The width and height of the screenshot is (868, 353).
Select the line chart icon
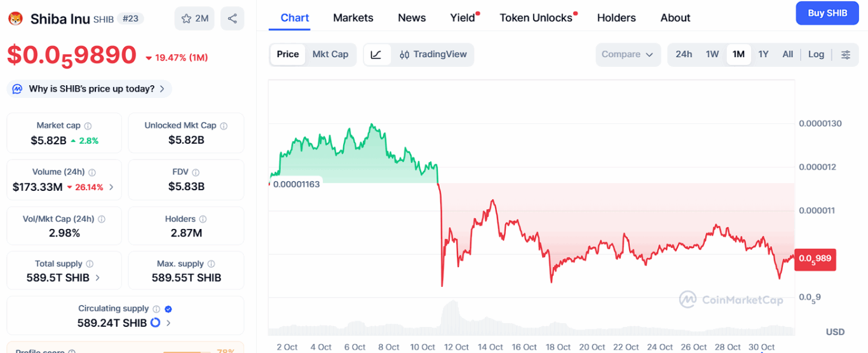click(376, 55)
